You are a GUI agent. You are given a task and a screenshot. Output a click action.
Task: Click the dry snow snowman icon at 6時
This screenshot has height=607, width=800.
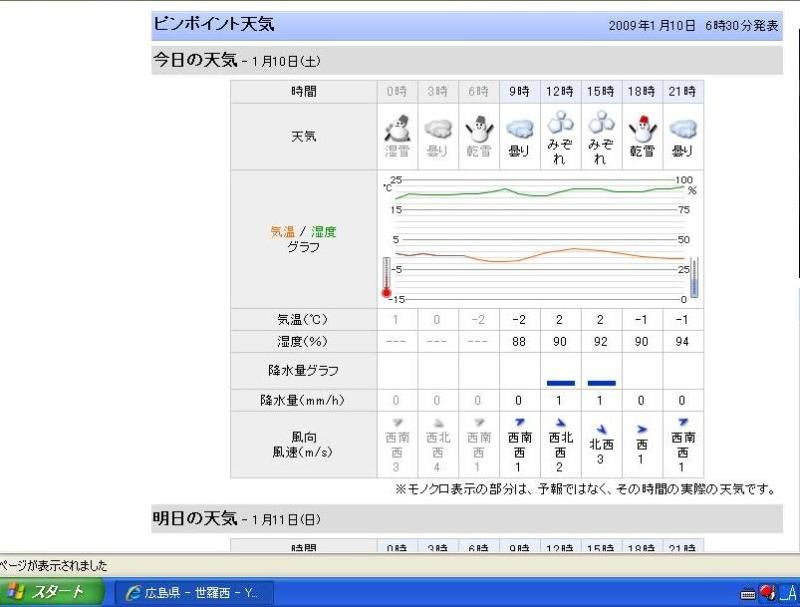click(479, 129)
